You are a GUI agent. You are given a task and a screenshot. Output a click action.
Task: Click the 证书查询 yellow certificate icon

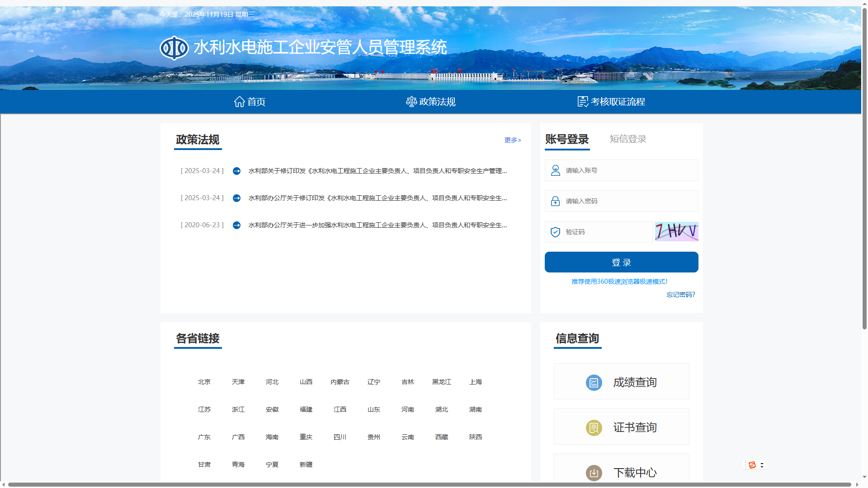pyautogui.click(x=594, y=428)
